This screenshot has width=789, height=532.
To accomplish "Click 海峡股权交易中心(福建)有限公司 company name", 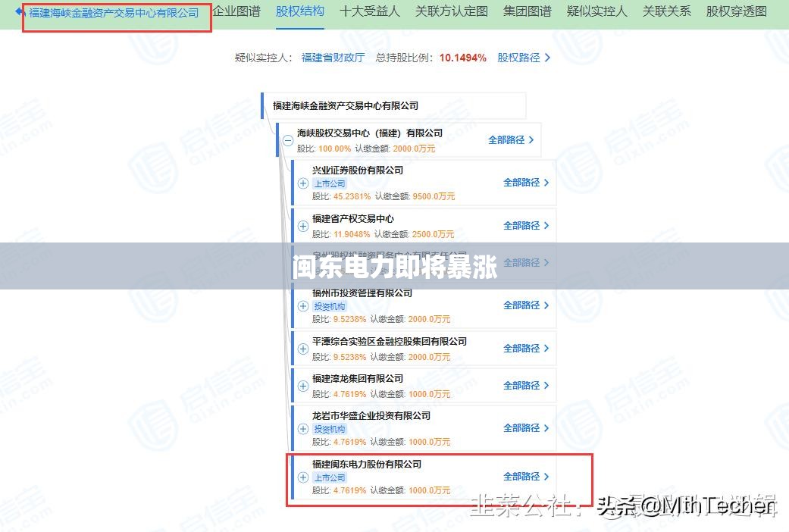I will [x=370, y=133].
